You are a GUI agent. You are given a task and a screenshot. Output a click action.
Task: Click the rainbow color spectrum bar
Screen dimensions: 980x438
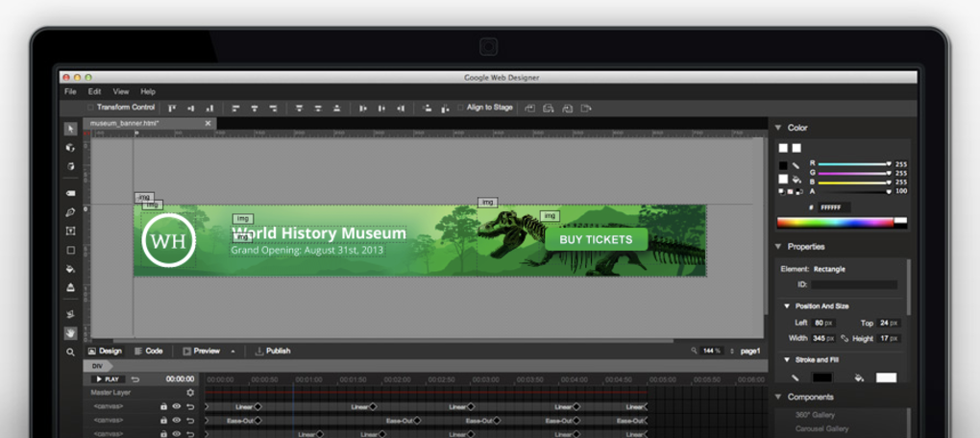click(x=835, y=223)
